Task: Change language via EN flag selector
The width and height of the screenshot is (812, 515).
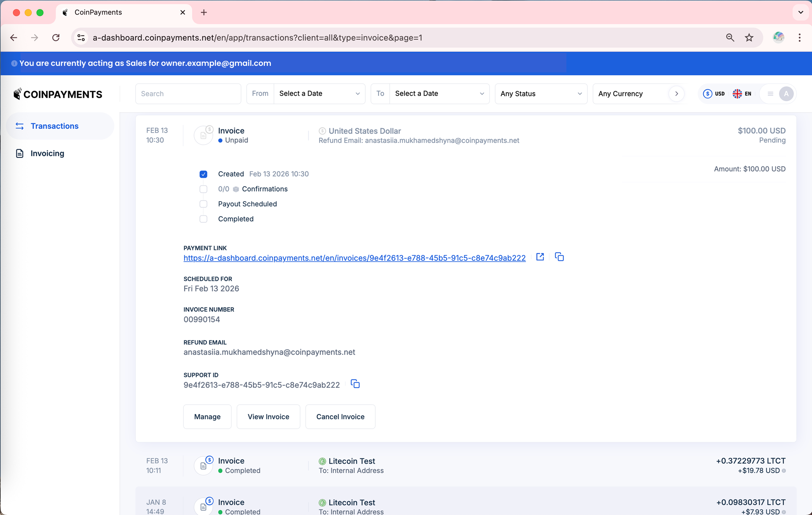Action: [x=742, y=94]
